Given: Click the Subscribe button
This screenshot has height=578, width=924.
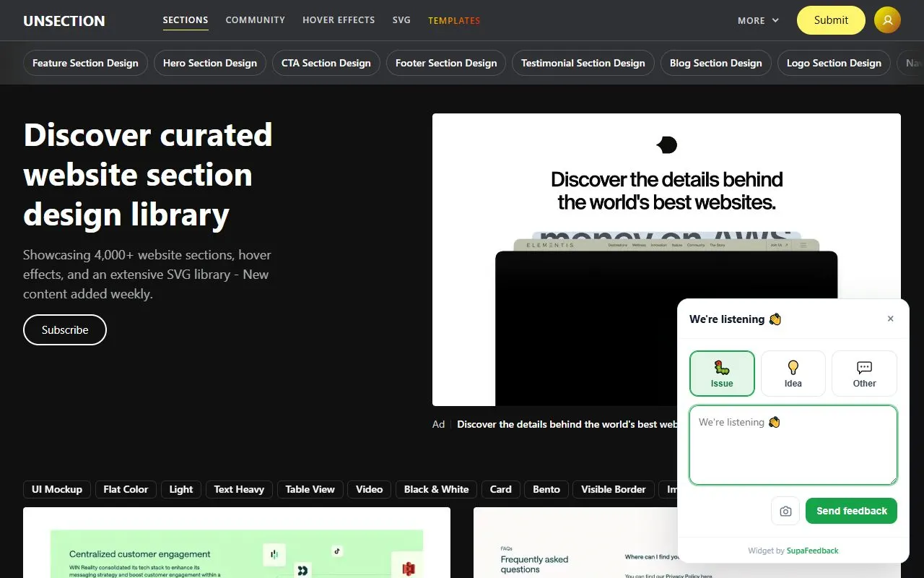Looking at the screenshot, I should [x=65, y=329].
